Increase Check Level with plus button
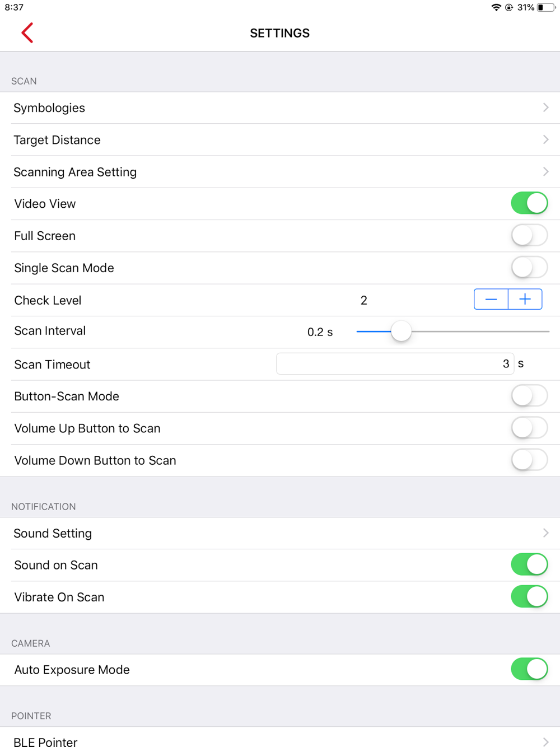 525,300
